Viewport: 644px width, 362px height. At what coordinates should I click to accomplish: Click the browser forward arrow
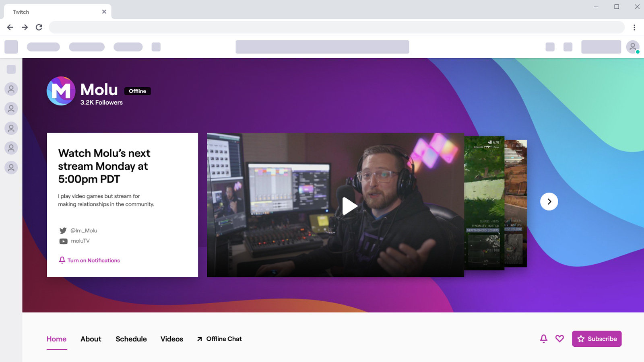coord(25,27)
